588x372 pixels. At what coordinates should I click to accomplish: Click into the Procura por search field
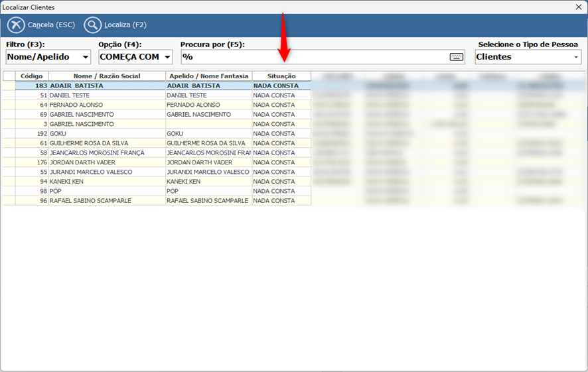pyautogui.click(x=312, y=57)
